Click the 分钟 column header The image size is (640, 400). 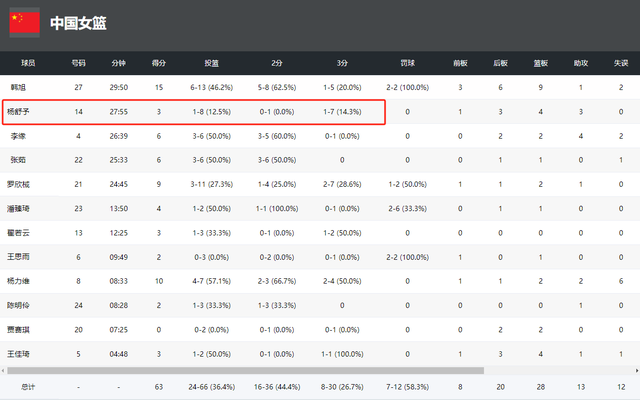click(x=119, y=63)
